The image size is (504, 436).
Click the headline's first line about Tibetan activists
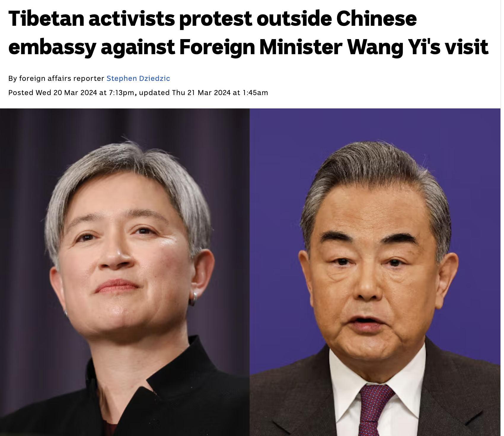point(213,19)
